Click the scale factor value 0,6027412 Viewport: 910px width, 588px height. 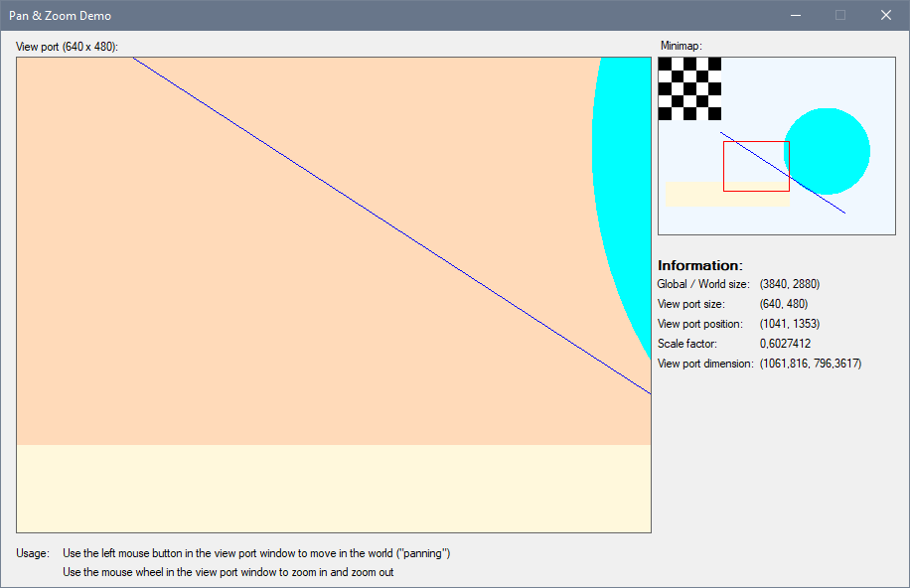pos(785,344)
